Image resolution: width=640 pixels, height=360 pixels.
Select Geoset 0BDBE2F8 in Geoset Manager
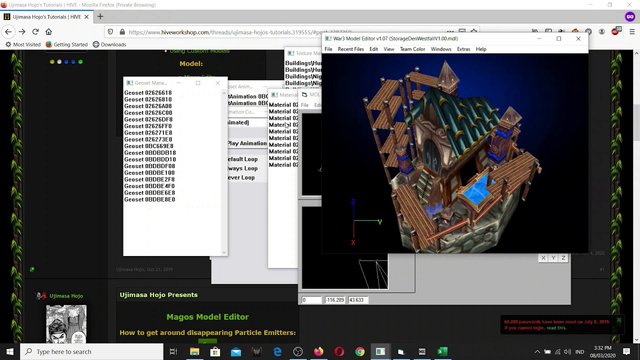149,179
